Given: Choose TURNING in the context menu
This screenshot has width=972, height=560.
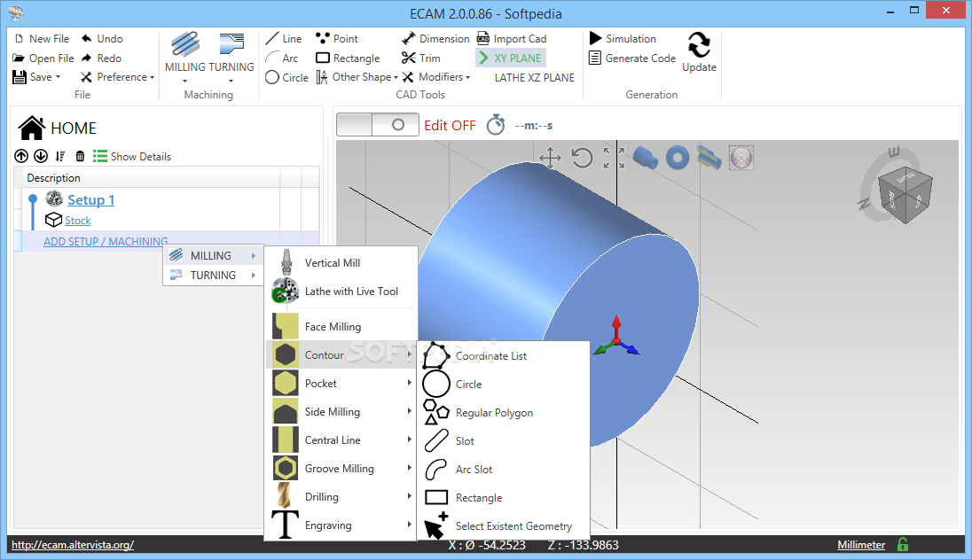Looking at the screenshot, I should (x=213, y=275).
